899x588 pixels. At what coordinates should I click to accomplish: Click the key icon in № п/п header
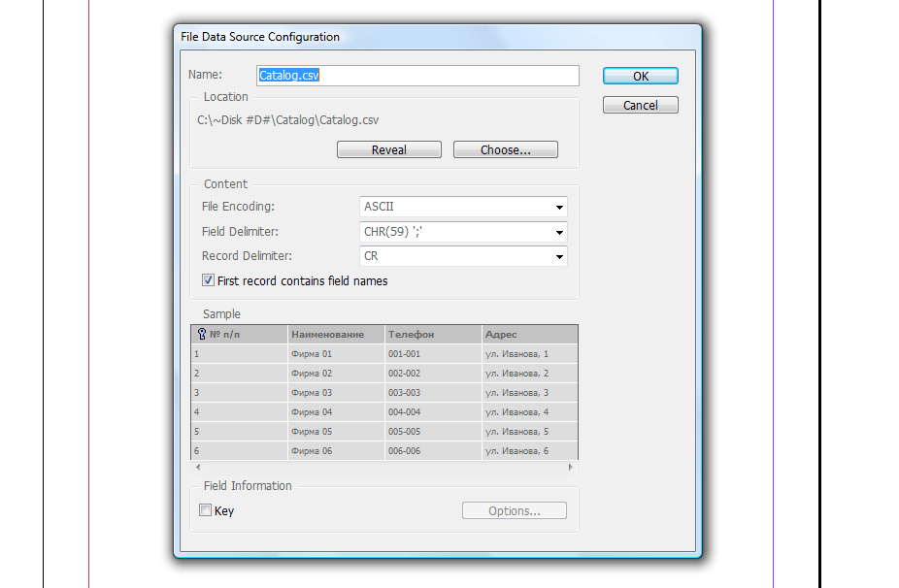201,334
